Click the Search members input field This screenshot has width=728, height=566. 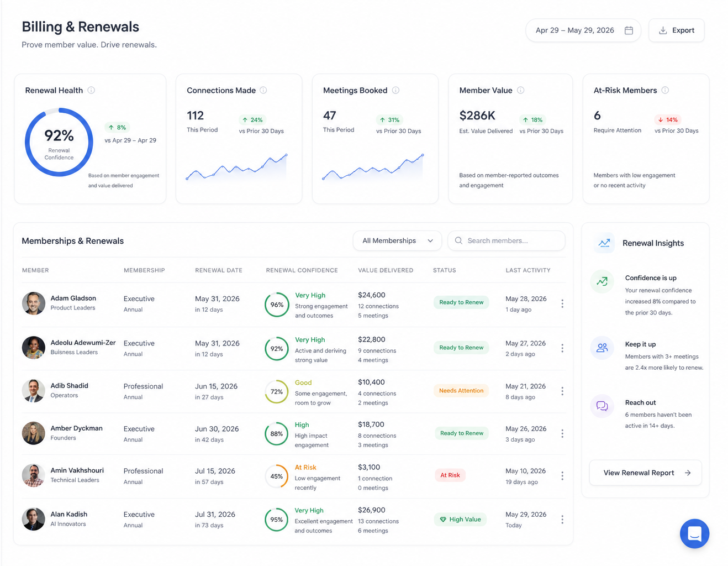coord(507,240)
